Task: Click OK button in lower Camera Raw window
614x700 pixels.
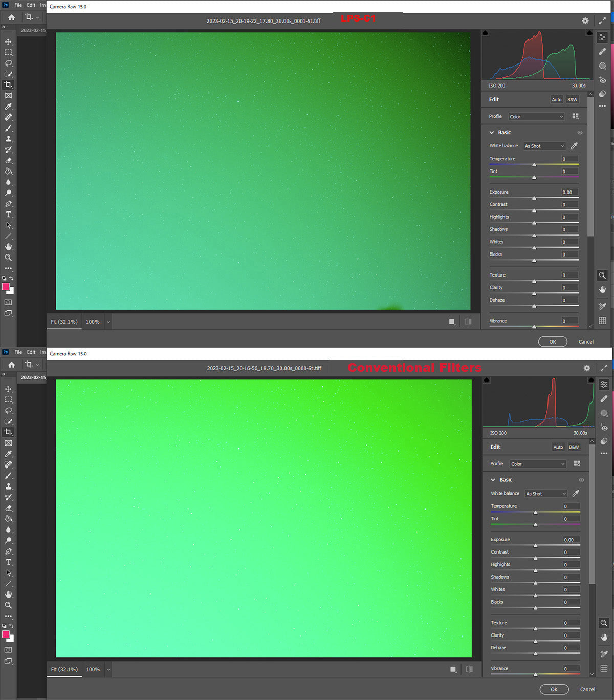Action: pyautogui.click(x=554, y=689)
